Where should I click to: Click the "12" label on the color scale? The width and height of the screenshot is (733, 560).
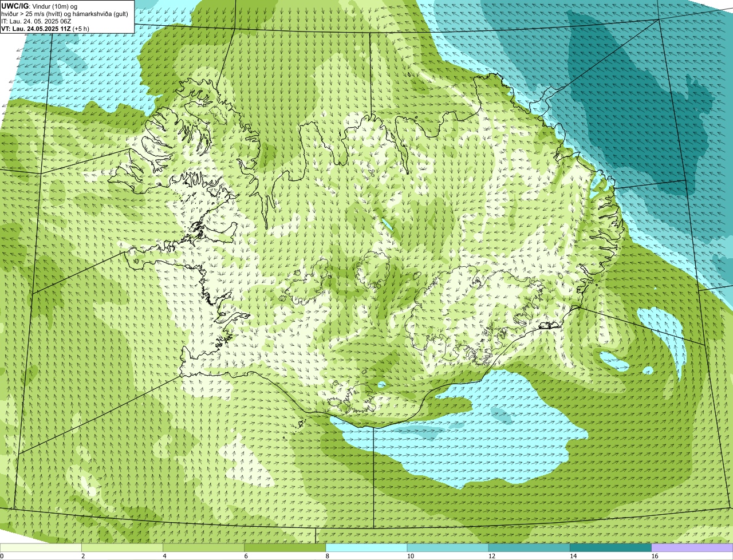[491, 556]
